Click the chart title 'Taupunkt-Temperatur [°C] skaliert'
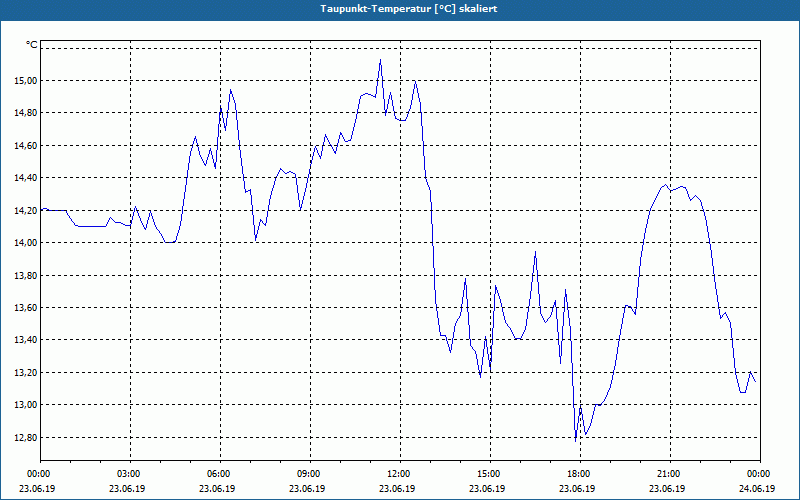Image resolution: width=800 pixels, height=500 pixels. pos(409,9)
